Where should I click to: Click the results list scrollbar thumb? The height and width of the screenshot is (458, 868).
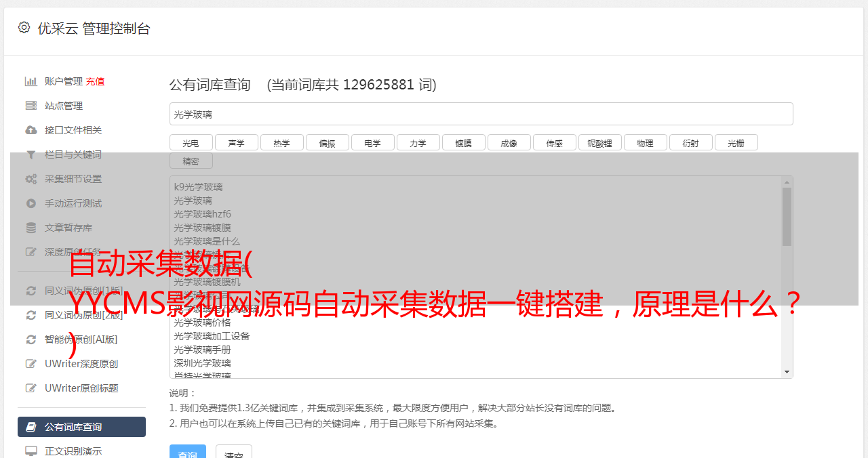click(x=787, y=216)
